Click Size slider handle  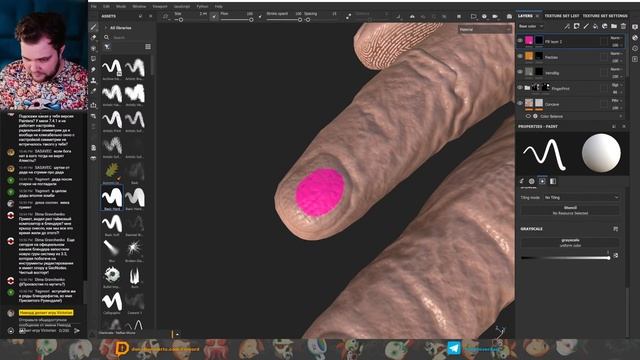click(181, 20)
